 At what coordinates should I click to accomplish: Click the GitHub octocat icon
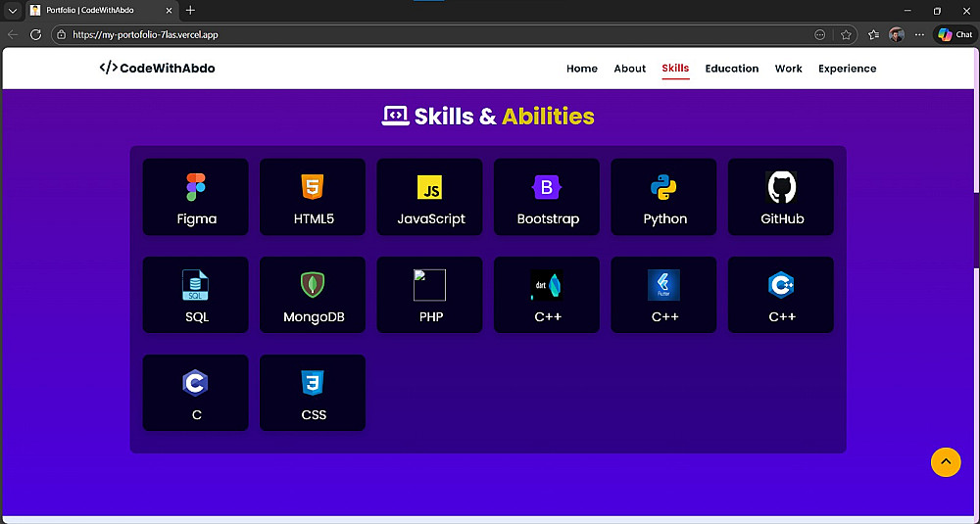(781, 187)
